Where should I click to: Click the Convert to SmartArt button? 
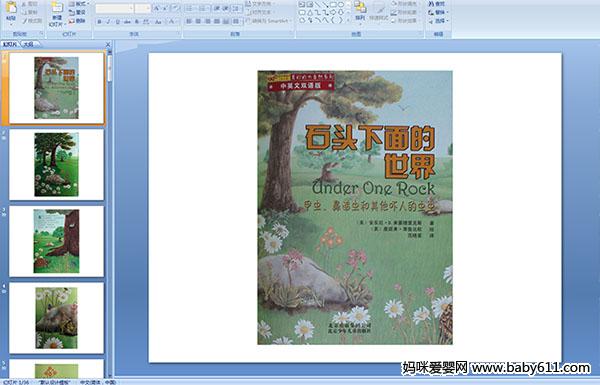[269, 21]
